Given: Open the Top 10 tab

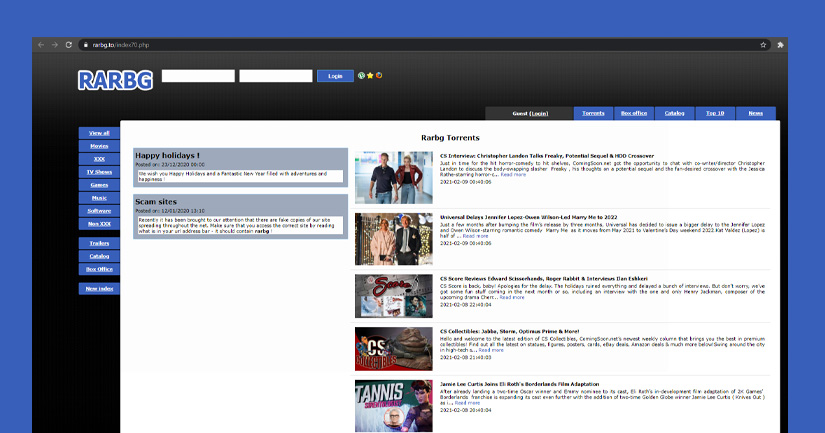Looking at the screenshot, I should pos(715,113).
